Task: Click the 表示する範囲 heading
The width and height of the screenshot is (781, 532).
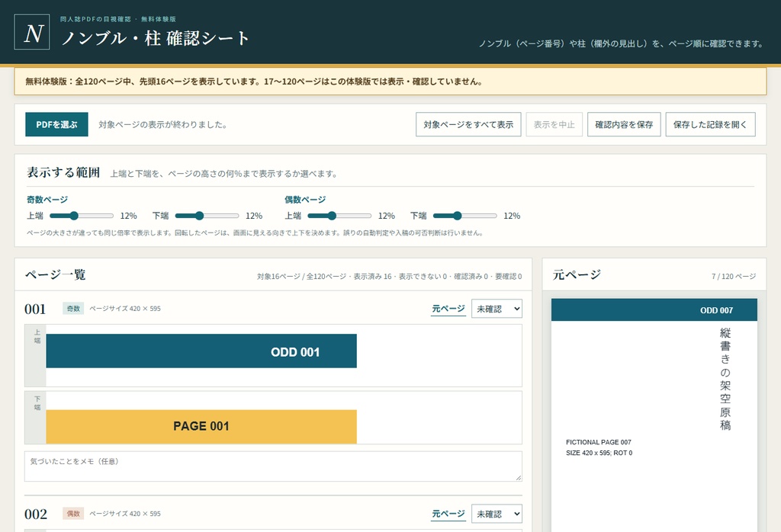Action: 63,172
